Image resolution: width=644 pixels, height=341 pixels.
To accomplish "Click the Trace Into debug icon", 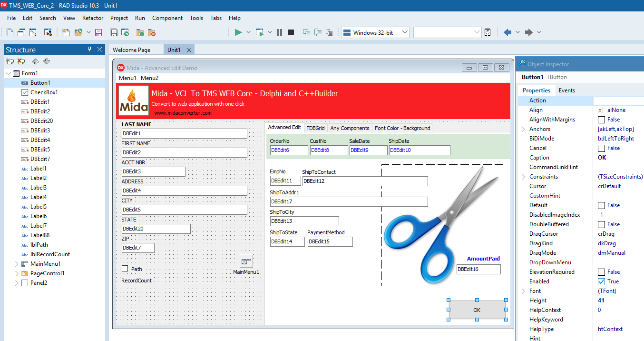I will pyautogui.click(x=306, y=32).
